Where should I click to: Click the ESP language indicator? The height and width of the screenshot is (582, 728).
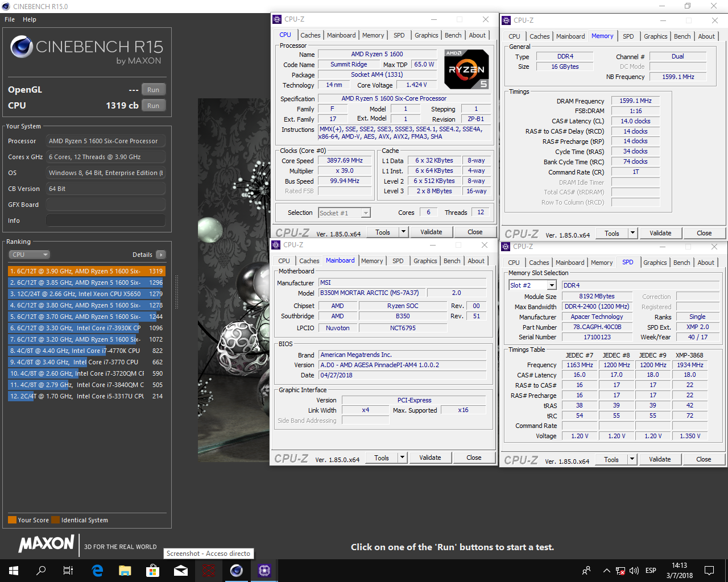click(651, 571)
